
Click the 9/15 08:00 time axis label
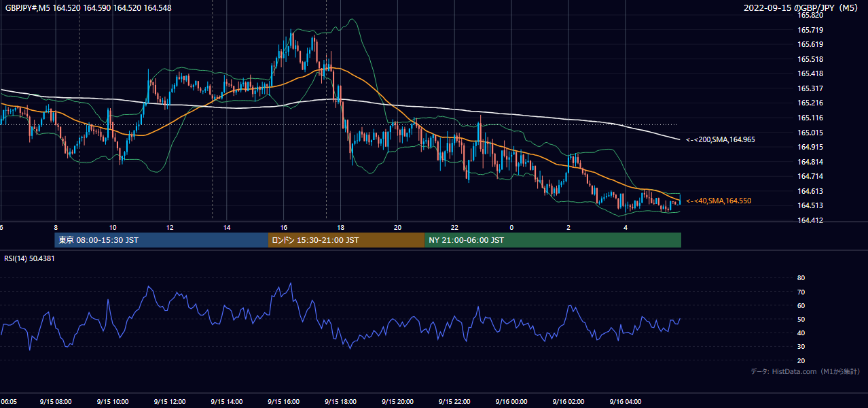coord(56,401)
